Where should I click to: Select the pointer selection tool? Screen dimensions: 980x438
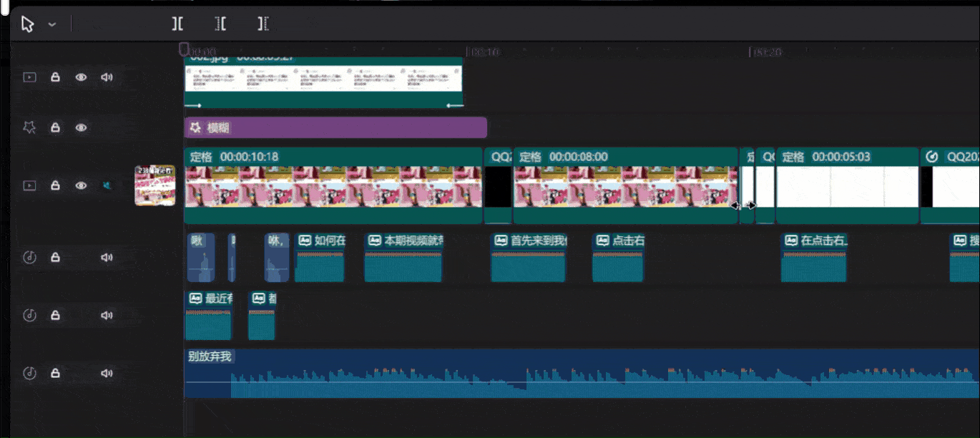(x=27, y=24)
